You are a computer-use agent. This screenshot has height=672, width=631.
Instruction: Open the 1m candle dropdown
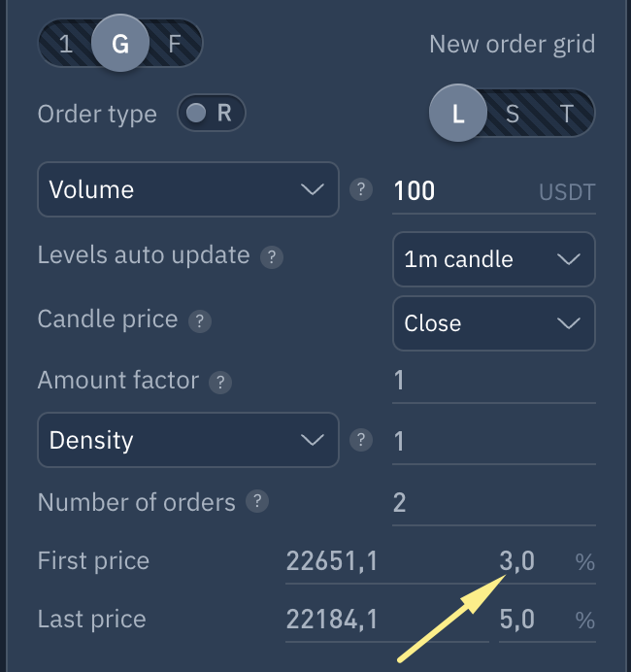click(493, 259)
